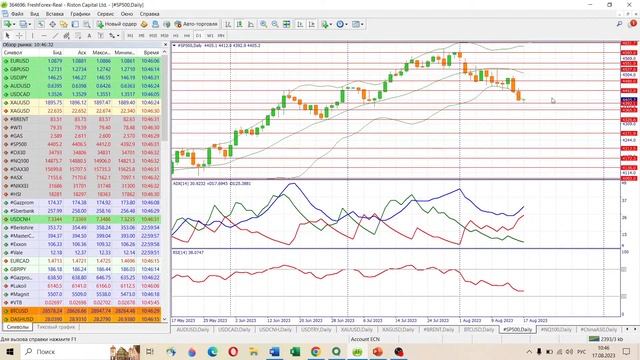
Task: Switch timeframe to H1
Action: (x=176, y=36)
